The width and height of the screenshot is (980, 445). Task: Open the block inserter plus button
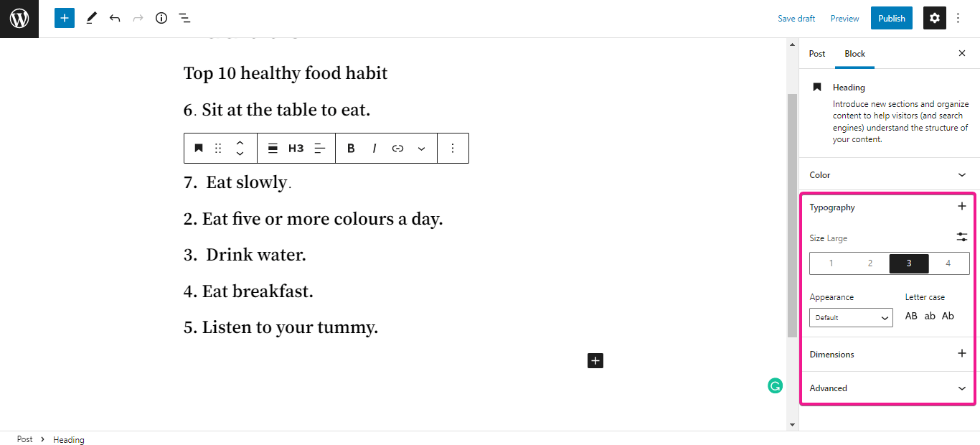65,18
